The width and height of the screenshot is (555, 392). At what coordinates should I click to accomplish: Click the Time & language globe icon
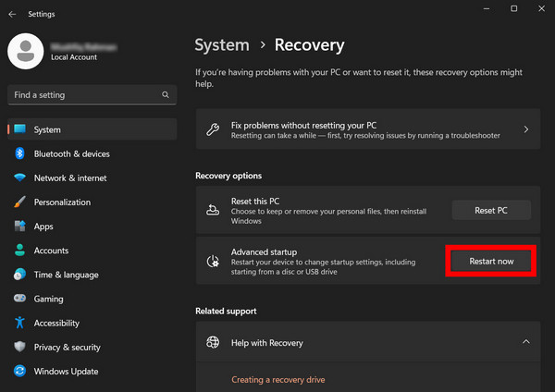coord(19,275)
